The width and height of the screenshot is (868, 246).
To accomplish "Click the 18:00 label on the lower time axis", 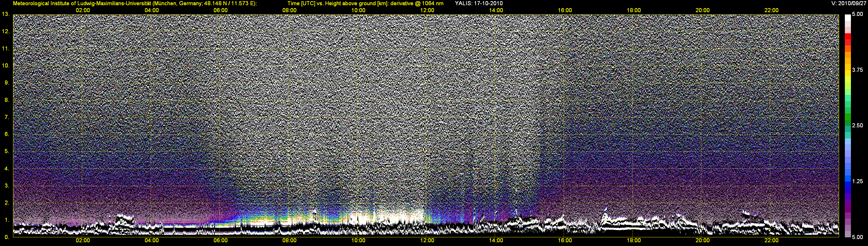I will (633, 241).
